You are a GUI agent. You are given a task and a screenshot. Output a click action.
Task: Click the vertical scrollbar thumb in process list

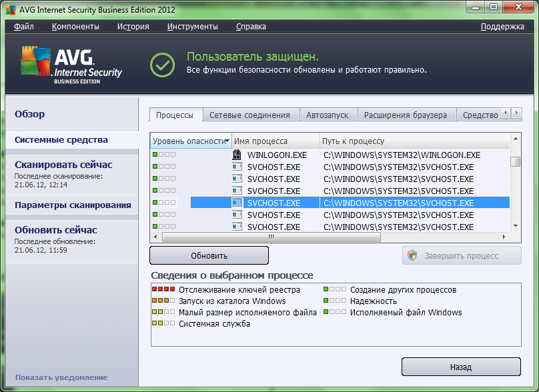point(515,161)
